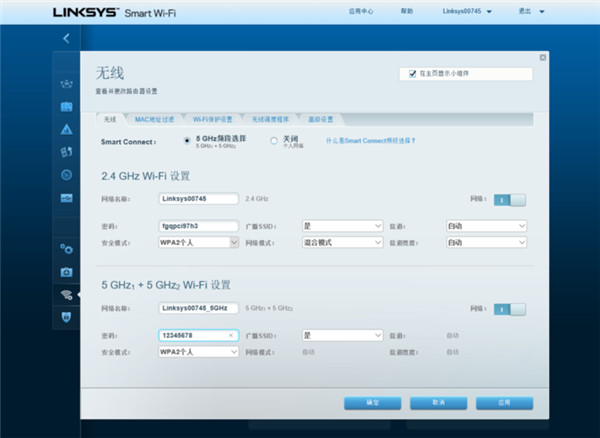Open the Troubleshooting camera icon
Image resolution: width=600 pixels, height=438 pixels.
point(67,272)
